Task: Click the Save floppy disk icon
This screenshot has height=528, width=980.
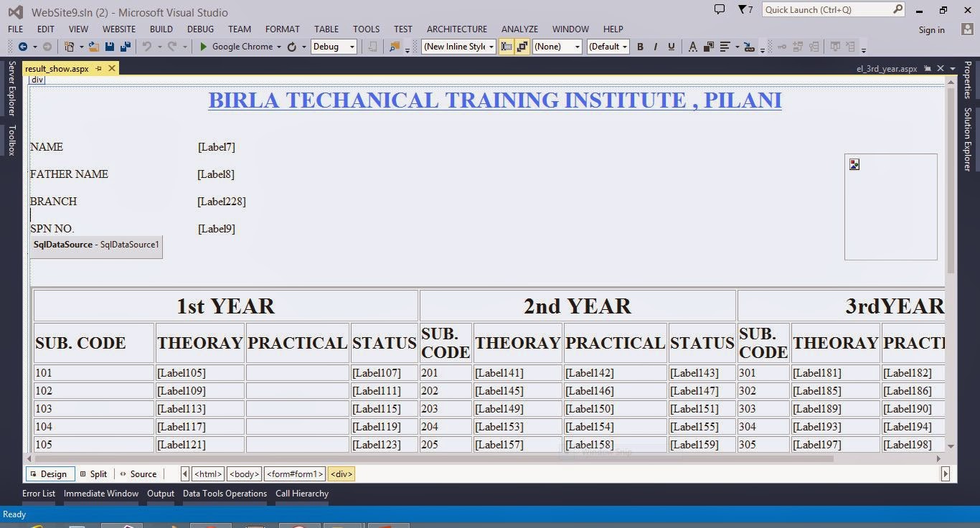Action: click(x=110, y=47)
